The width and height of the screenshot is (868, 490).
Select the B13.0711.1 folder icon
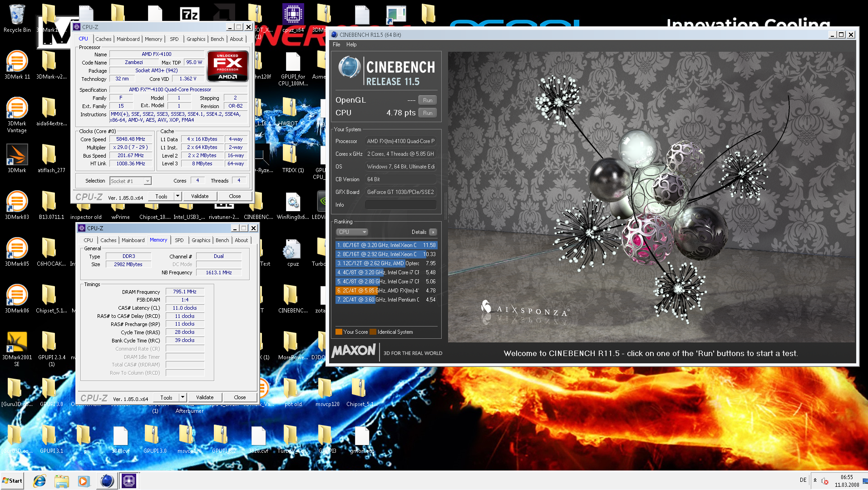(x=51, y=205)
